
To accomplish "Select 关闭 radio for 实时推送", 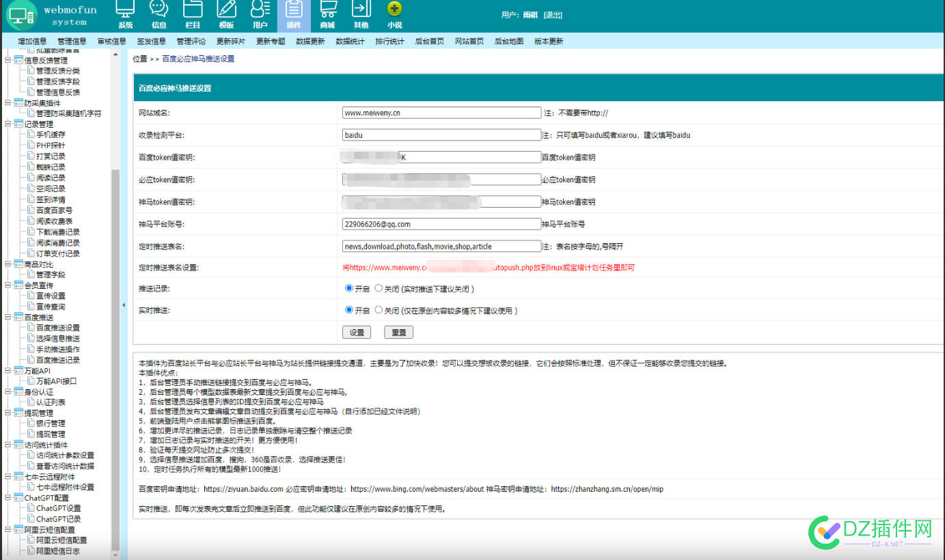I will (379, 310).
